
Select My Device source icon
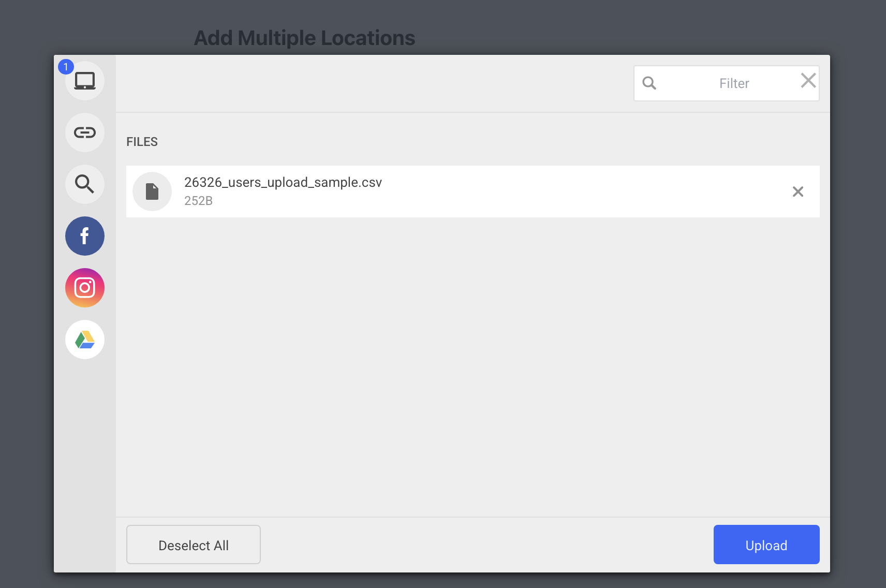85,81
